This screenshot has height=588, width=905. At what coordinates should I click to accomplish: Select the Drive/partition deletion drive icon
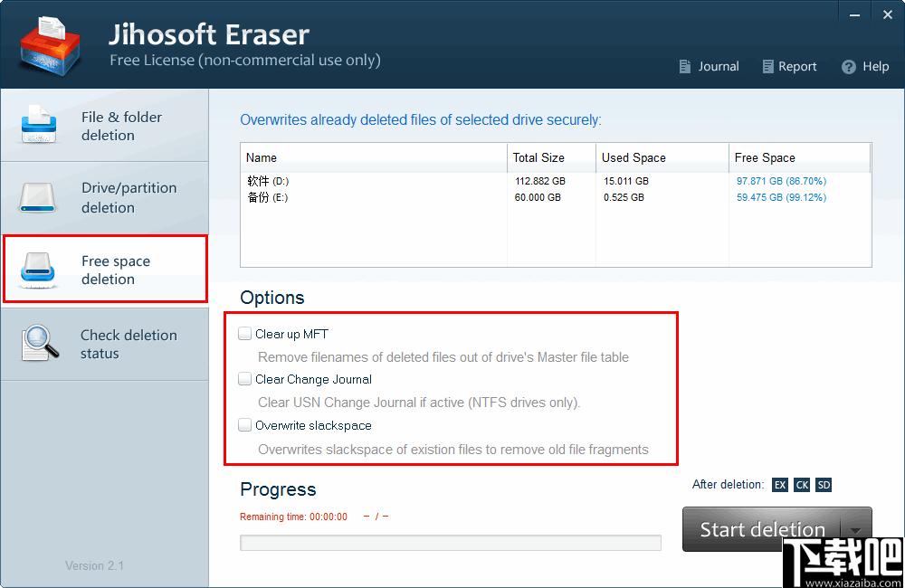(x=37, y=197)
